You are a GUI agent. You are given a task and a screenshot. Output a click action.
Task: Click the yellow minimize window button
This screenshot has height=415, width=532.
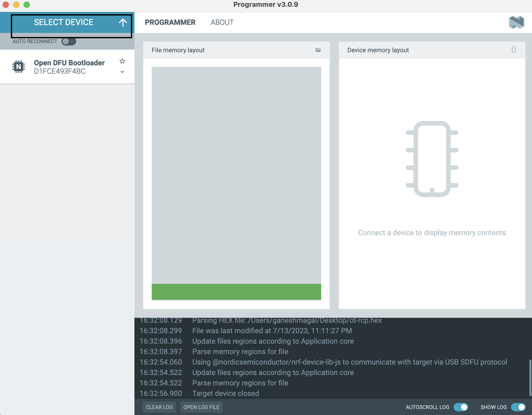point(16,4)
